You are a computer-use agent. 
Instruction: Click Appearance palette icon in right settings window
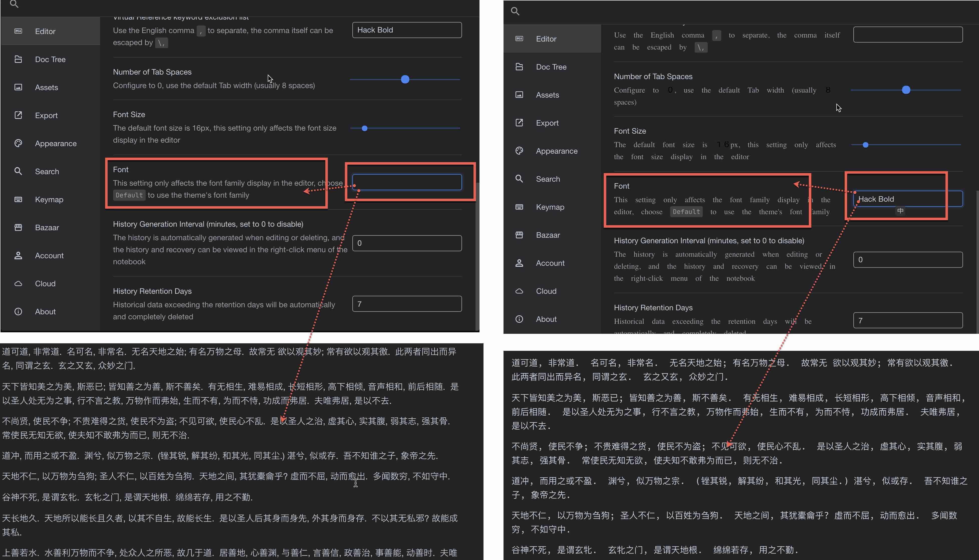[x=519, y=151]
